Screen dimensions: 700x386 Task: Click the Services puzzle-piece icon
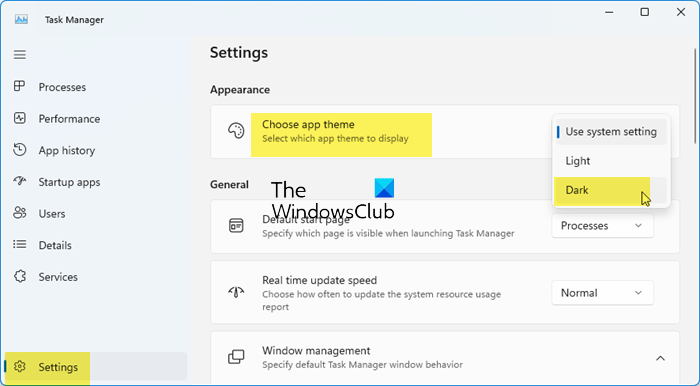(x=20, y=276)
